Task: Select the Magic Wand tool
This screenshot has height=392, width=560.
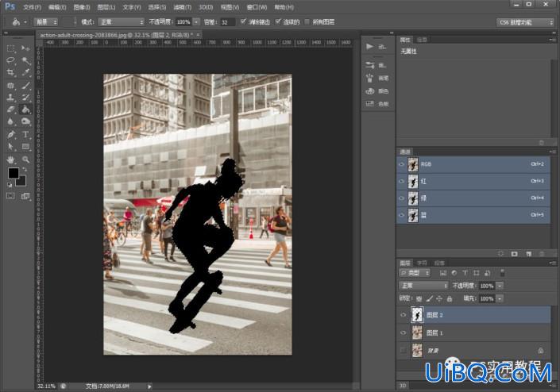Action: pos(25,60)
